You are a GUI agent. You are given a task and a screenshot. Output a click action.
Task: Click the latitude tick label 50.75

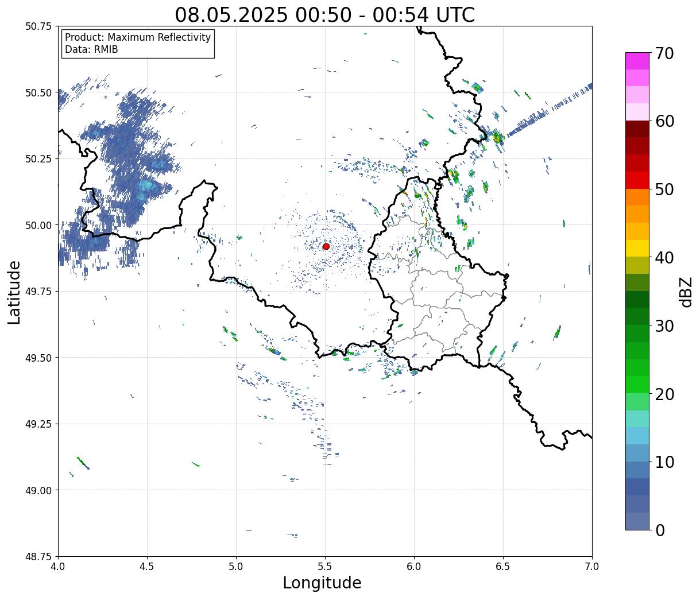[x=38, y=26]
